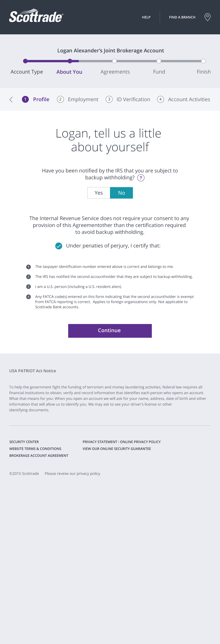Click the Agreements progress bar marker

tap(114, 61)
